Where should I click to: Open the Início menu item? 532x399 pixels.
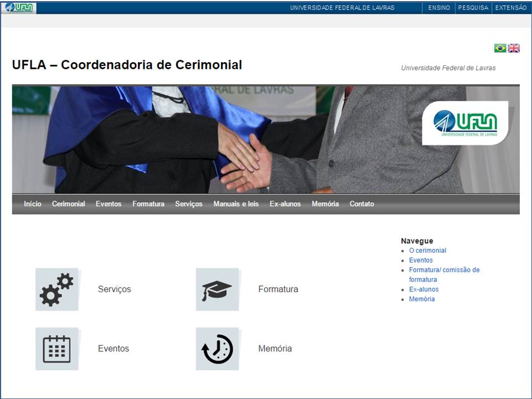(32, 204)
